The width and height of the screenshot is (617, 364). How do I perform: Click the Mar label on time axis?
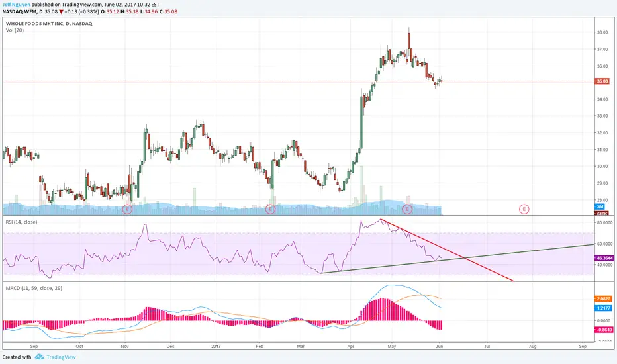tap(301, 347)
